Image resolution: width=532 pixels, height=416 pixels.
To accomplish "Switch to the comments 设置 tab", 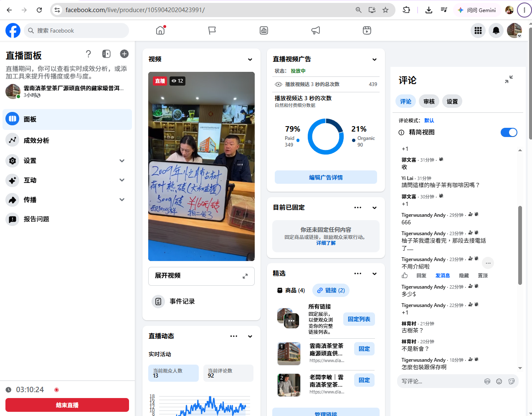I will pyautogui.click(x=452, y=101).
